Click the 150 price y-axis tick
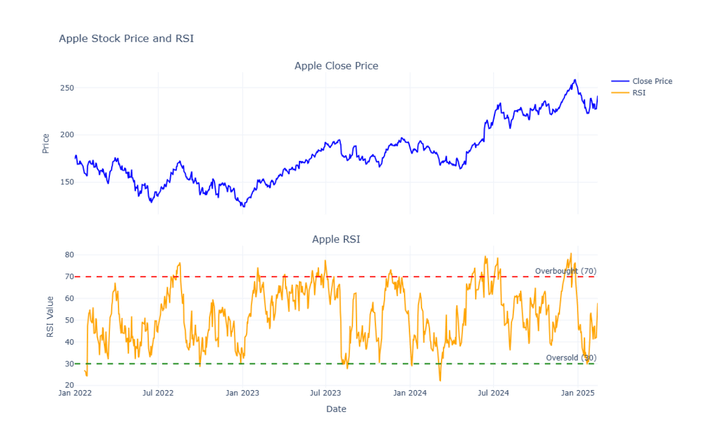 point(66,182)
